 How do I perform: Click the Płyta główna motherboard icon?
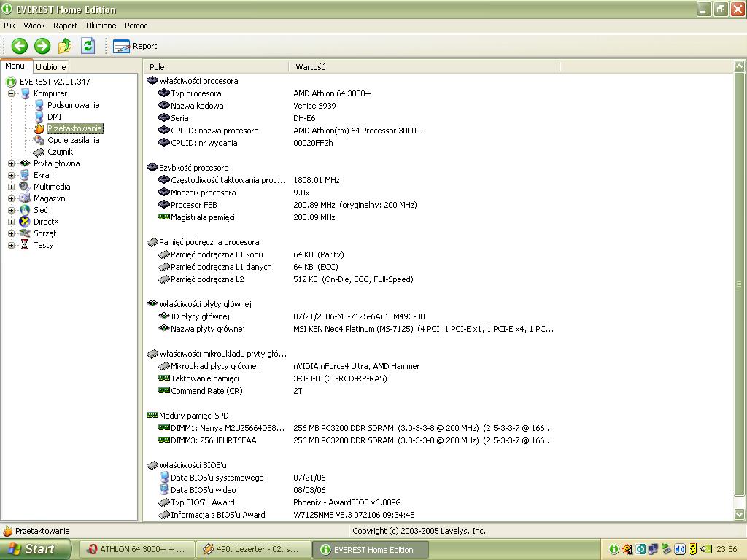click(25, 164)
